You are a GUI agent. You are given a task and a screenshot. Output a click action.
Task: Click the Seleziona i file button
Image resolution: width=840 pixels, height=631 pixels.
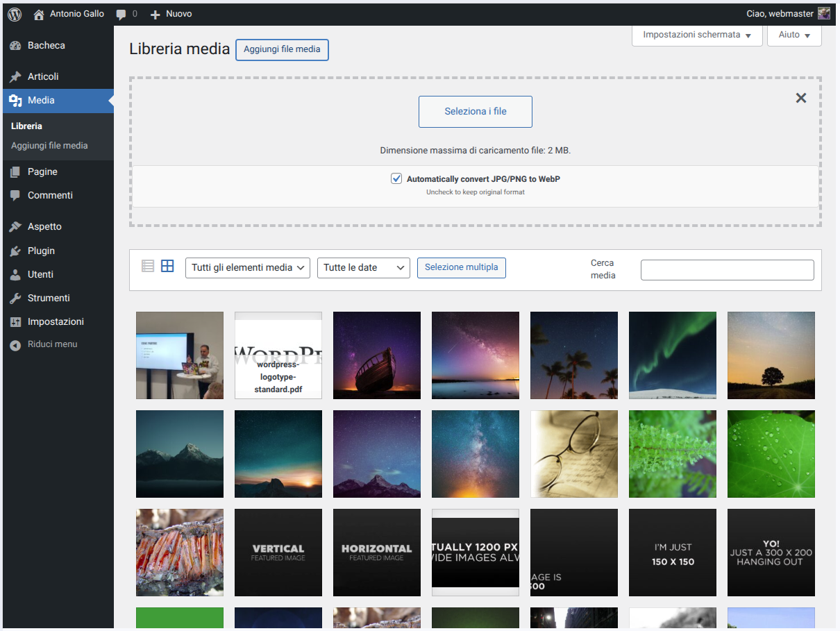click(x=475, y=112)
